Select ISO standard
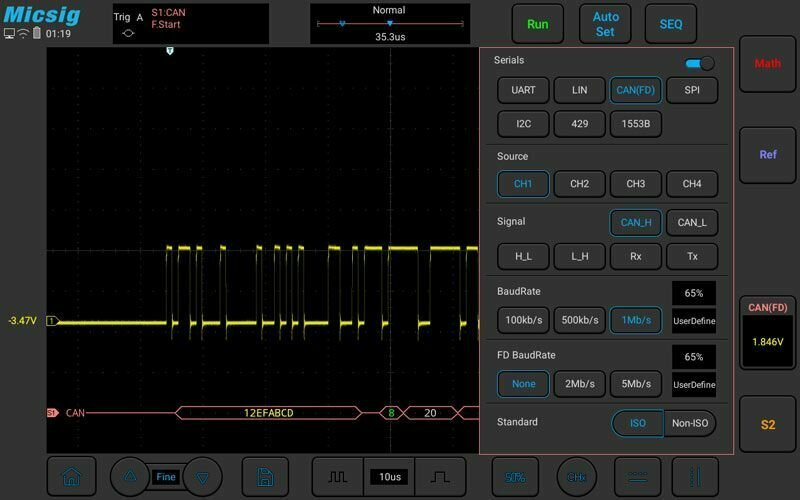 [638, 423]
